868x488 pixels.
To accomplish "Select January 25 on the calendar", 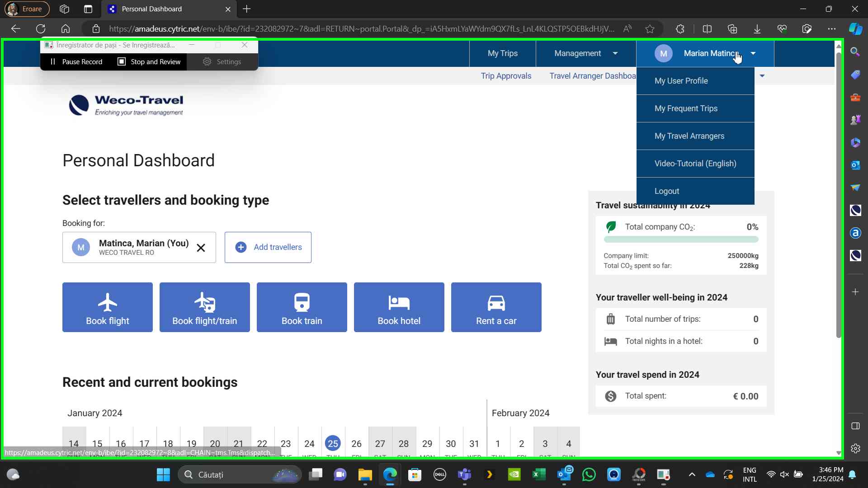I will (333, 443).
